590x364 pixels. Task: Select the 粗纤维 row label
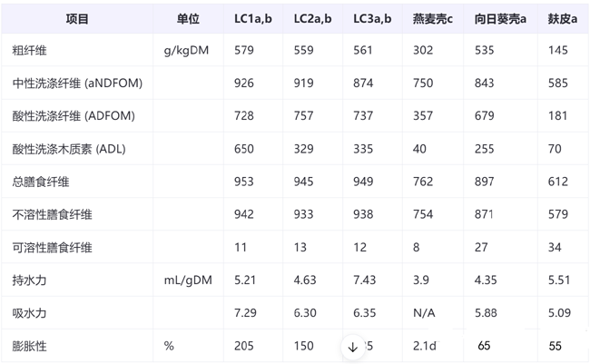tap(32, 51)
